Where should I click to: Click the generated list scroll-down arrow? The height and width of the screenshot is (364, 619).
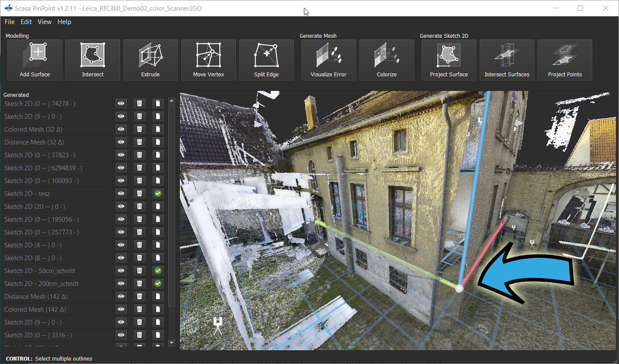point(172,343)
